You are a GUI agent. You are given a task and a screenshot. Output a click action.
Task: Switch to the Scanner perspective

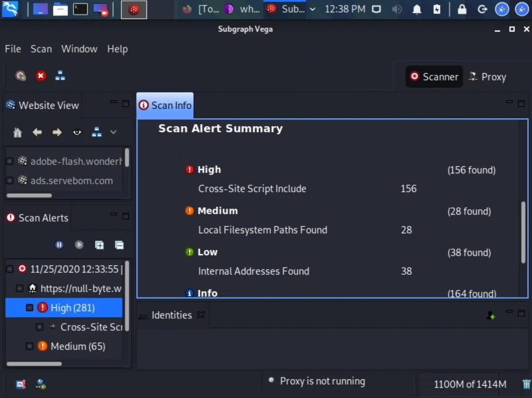(434, 77)
